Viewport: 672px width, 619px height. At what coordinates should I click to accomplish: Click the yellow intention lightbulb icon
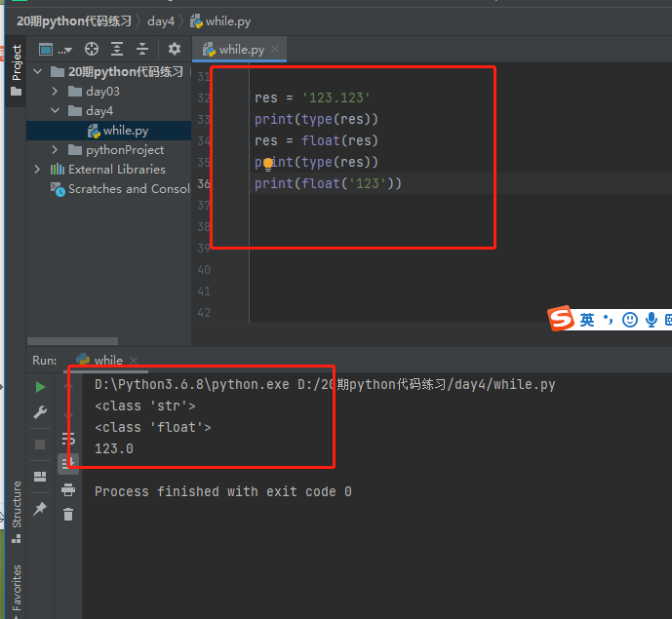click(x=268, y=164)
